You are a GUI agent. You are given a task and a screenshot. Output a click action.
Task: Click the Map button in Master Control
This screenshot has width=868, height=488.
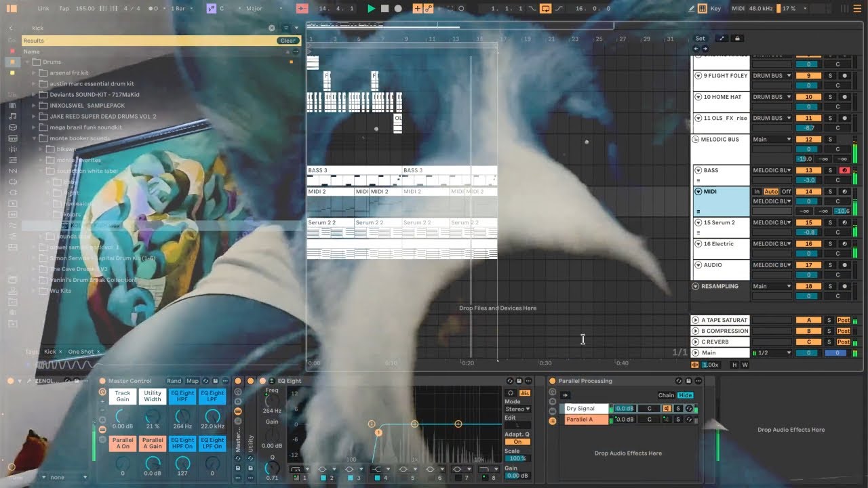tap(193, 382)
